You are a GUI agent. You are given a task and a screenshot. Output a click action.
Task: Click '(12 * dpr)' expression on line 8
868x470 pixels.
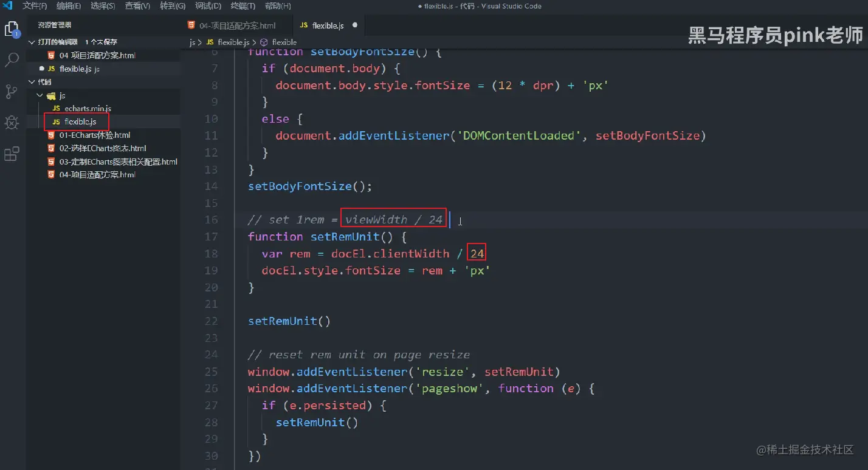point(526,85)
